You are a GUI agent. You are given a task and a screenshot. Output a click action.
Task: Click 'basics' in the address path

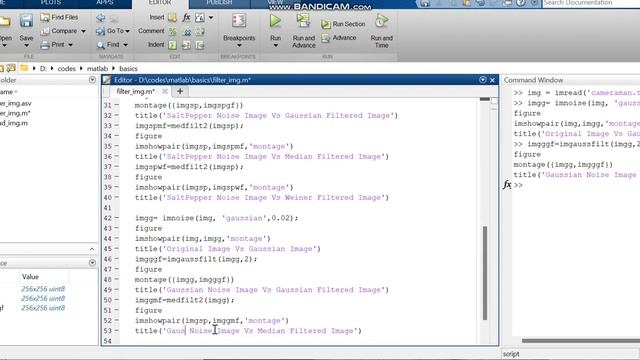coord(128,69)
